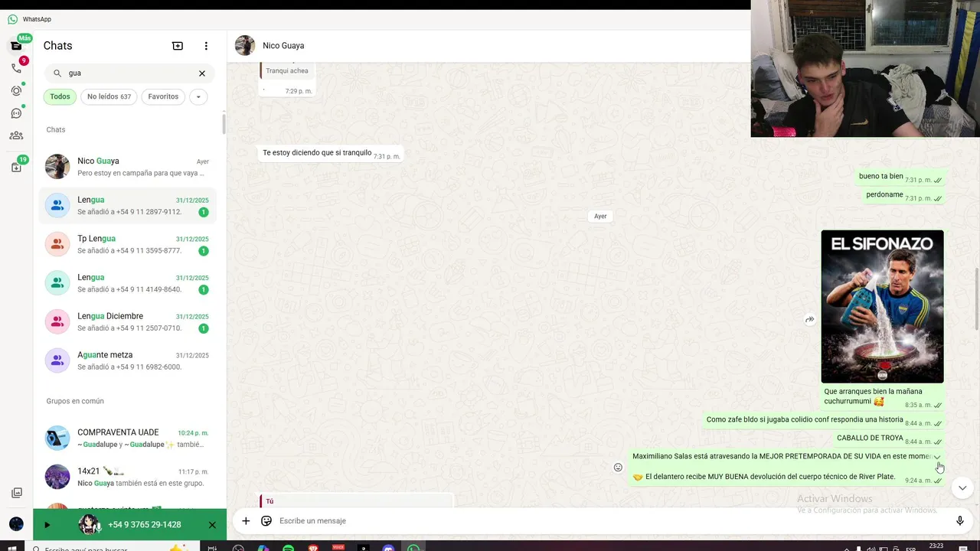The height and width of the screenshot is (551, 980).
Task: Click the Nico Guaya list avatar
Action: pos(57,167)
